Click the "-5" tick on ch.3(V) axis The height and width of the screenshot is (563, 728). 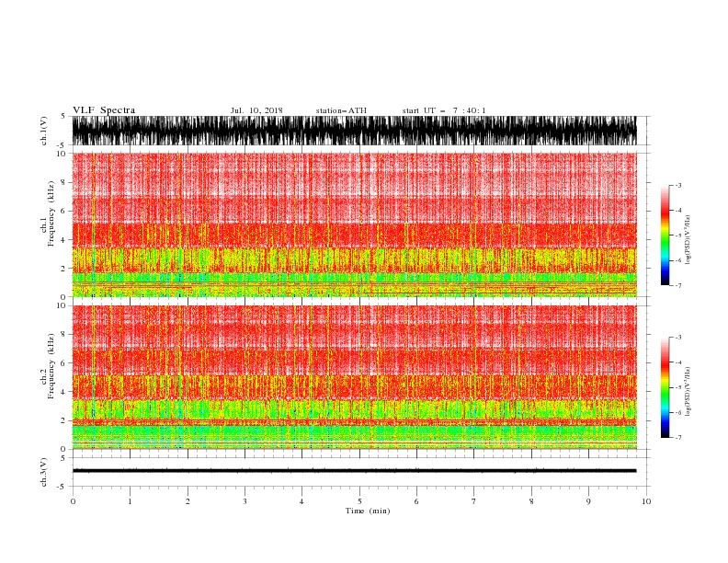[x=62, y=487]
